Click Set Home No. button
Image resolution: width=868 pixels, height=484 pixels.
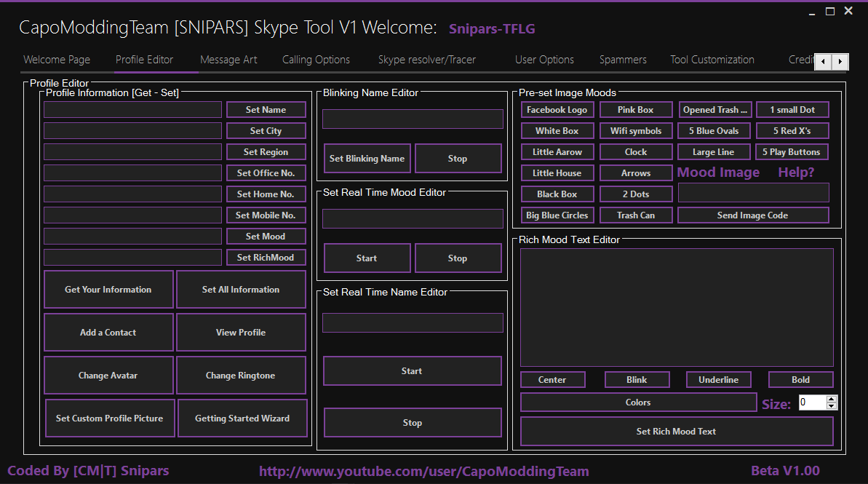[x=266, y=194]
